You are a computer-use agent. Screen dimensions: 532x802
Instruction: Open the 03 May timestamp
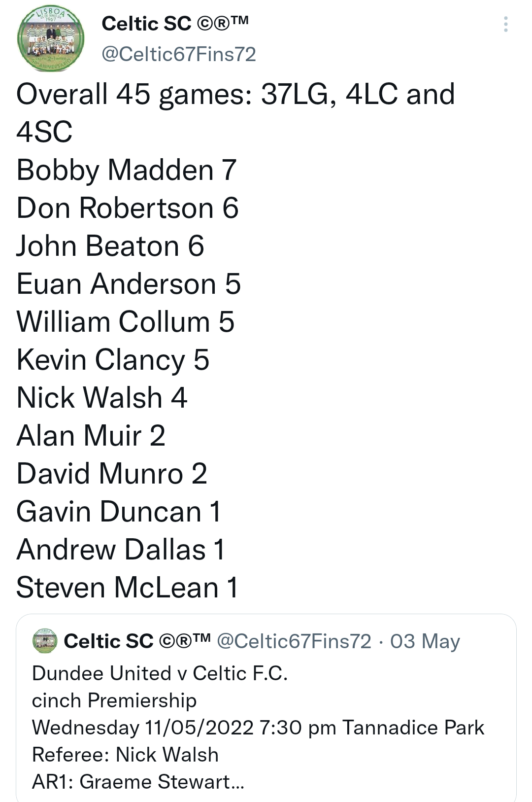coord(425,641)
